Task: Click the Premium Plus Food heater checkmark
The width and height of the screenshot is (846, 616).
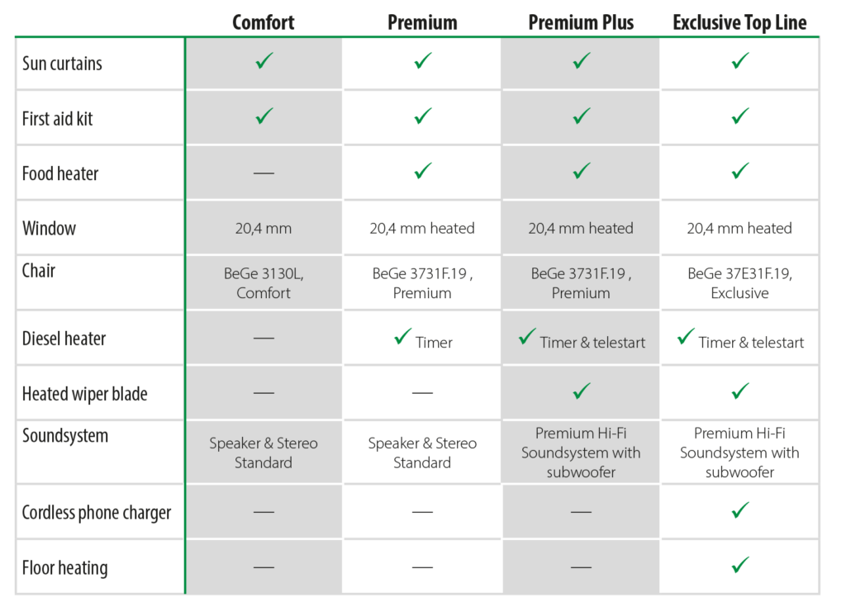Action: click(582, 171)
